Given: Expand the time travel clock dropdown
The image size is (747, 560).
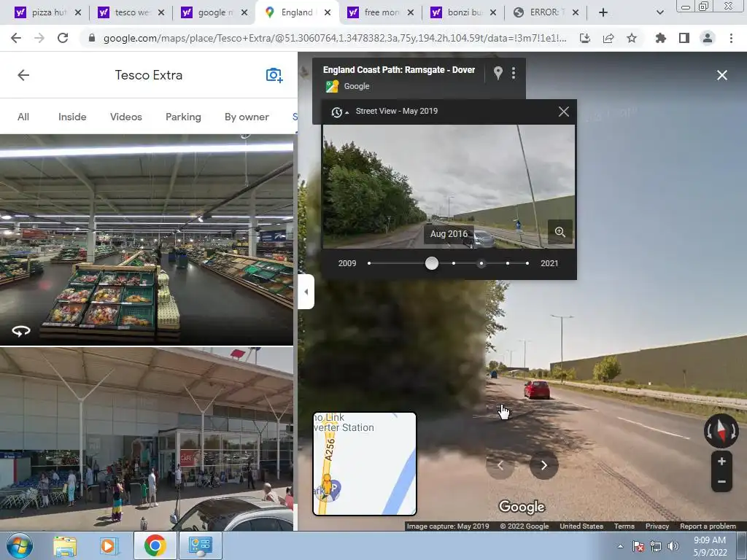Looking at the screenshot, I should (340, 112).
